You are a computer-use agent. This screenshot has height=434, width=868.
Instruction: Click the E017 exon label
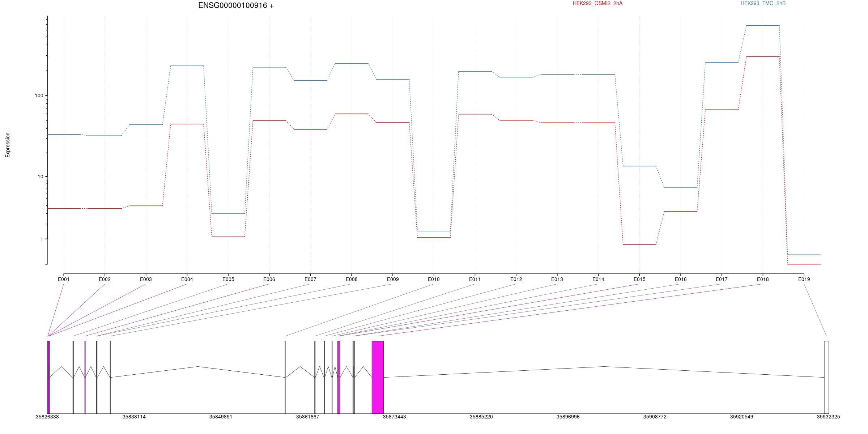[722, 279]
